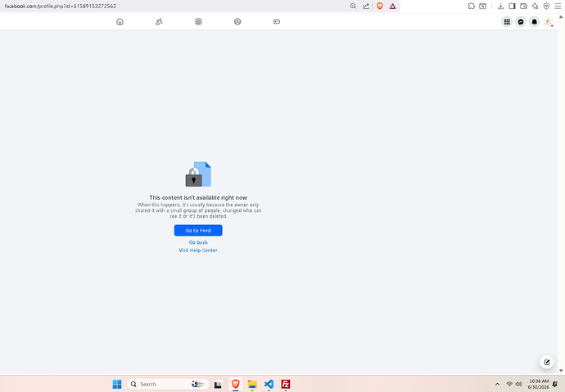
Task: Expand the account profile picture menu
Action: click(x=548, y=22)
